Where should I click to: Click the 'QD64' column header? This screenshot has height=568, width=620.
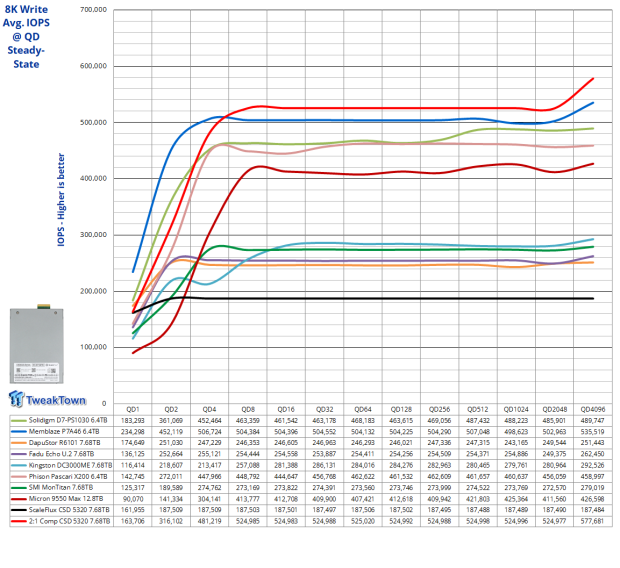(x=363, y=409)
